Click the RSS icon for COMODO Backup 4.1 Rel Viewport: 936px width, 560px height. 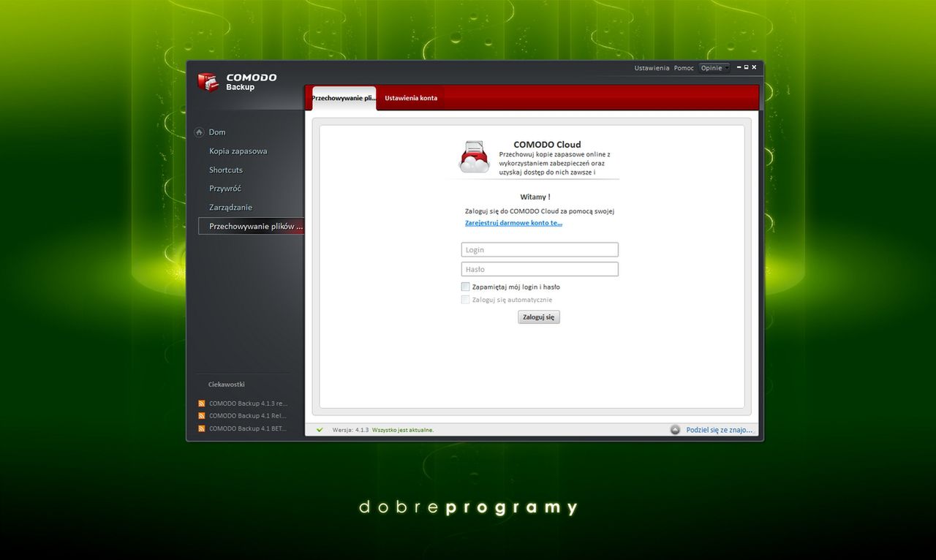coord(202,416)
